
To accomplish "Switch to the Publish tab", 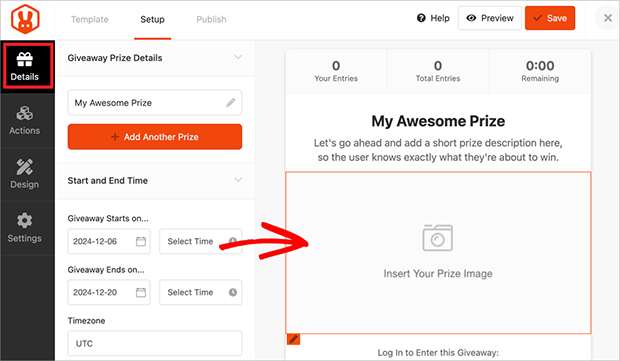I will tap(212, 19).
